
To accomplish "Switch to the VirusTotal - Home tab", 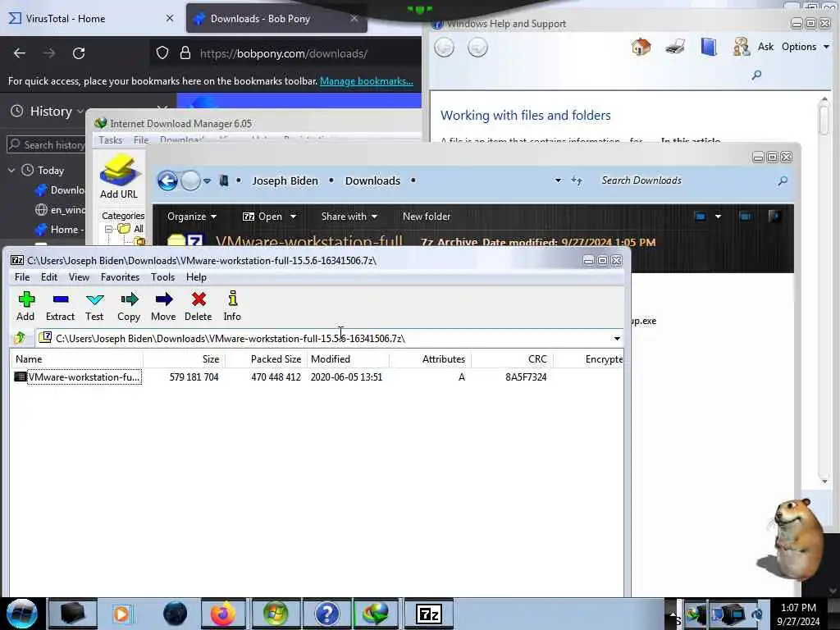I will pos(91,18).
